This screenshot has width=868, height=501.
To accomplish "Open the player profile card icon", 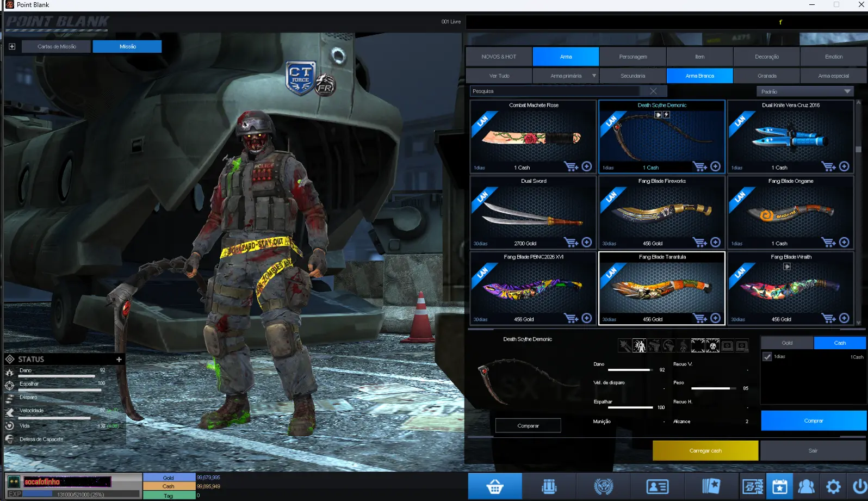I will click(x=657, y=486).
